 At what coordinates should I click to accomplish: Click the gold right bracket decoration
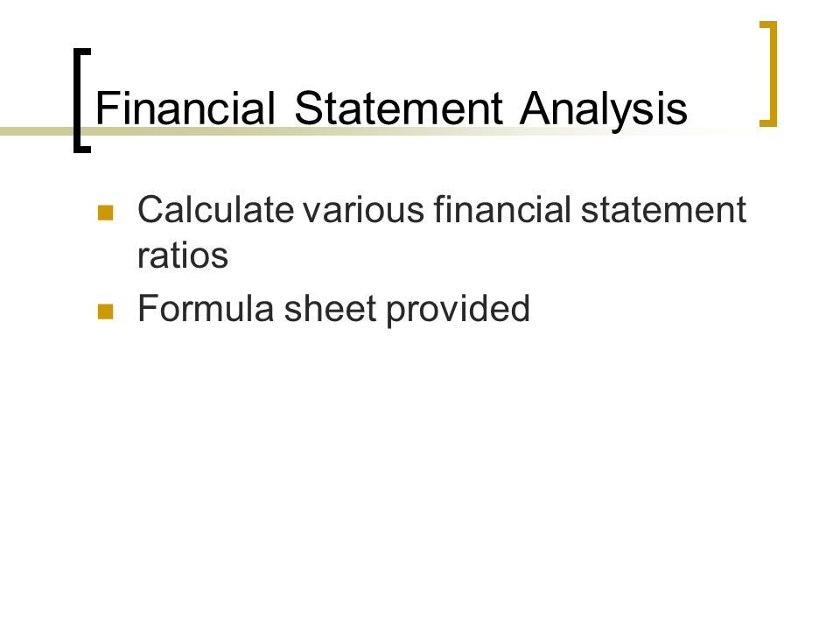pos(768,73)
